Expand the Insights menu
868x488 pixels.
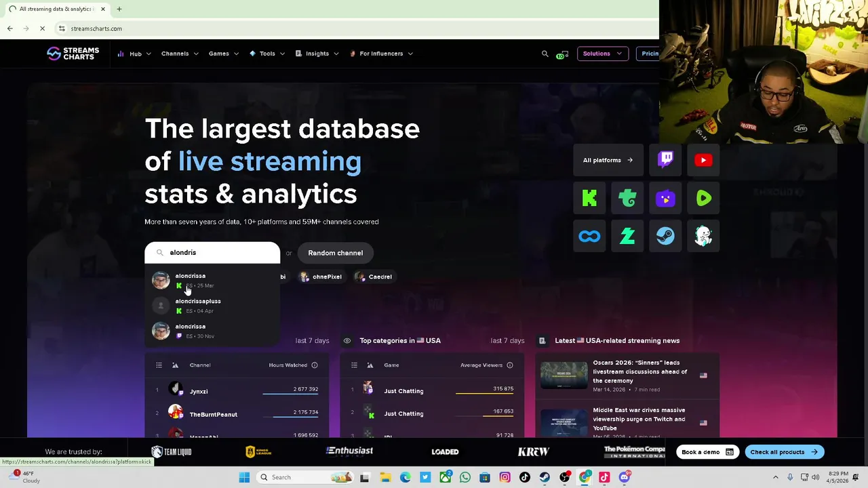click(x=317, y=54)
